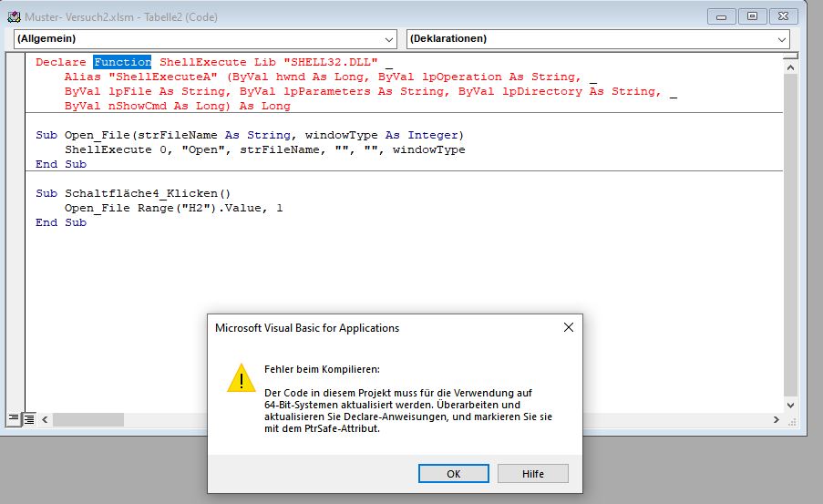Click "SHELL32.DLL" in the declare line
Image resolution: width=823 pixels, height=504 pixels.
331,62
